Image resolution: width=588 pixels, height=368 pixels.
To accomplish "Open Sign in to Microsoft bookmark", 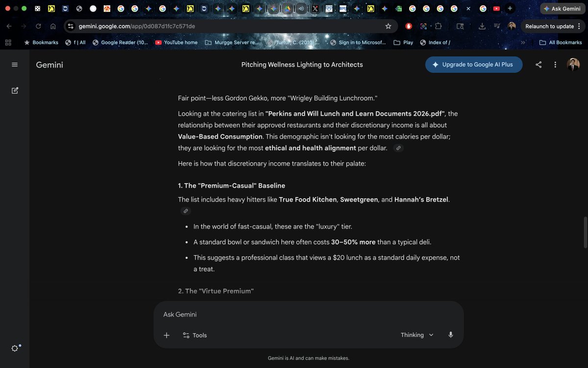I will pos(359,42).
